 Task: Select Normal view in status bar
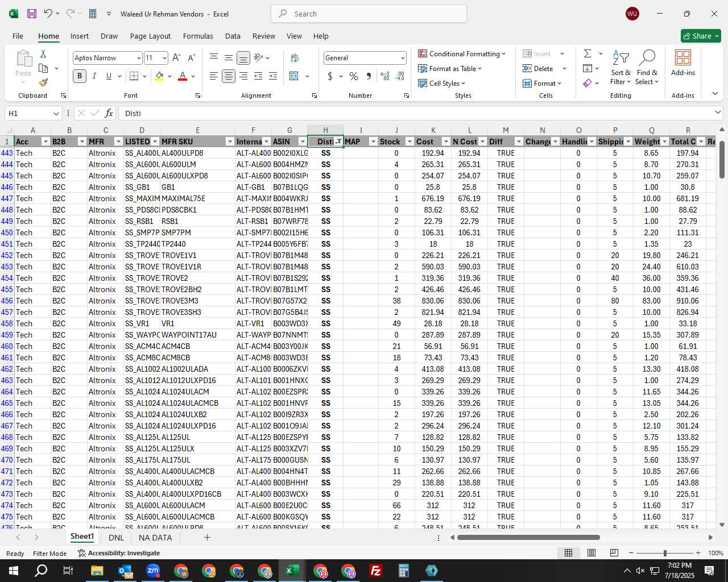click(x=568, y=553)
